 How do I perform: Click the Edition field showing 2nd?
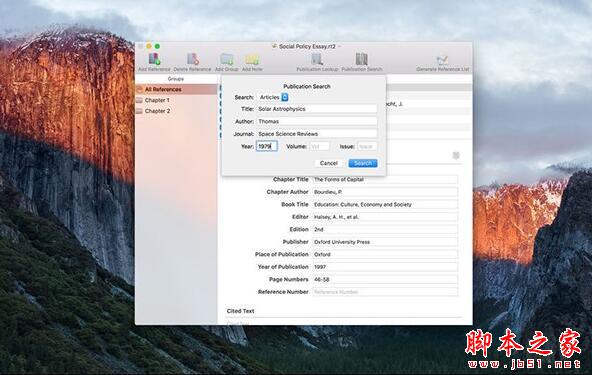click(385, 229)
